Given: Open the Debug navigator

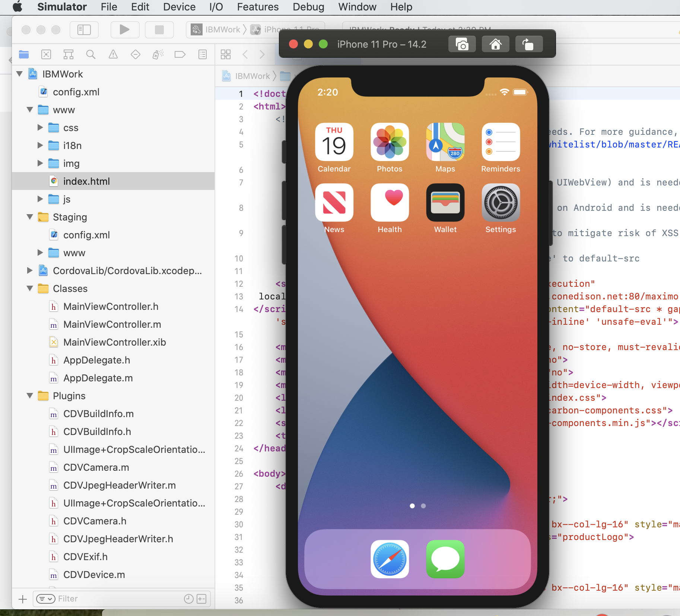Looking at the screenshot, I should click(x=158, y=54).
